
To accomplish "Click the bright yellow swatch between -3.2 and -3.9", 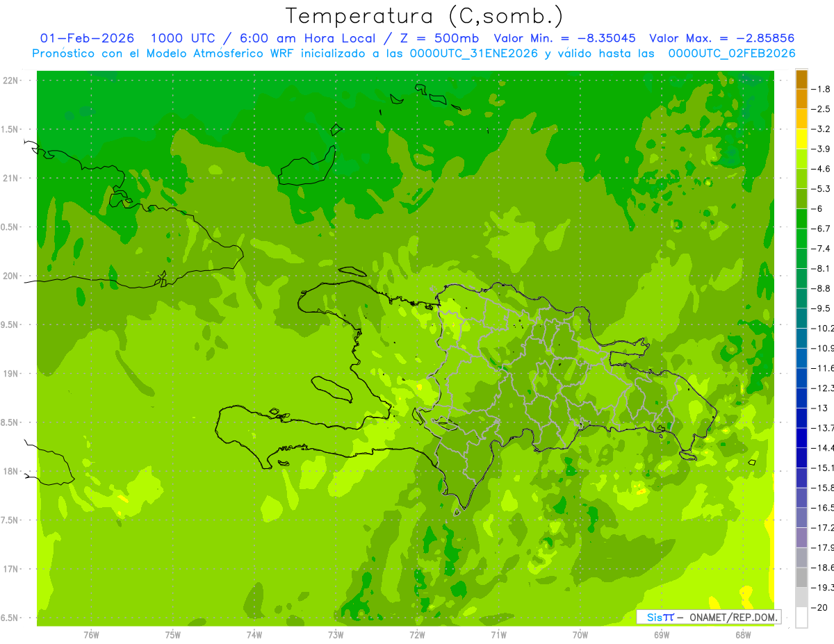I will (x=801, y=139).
